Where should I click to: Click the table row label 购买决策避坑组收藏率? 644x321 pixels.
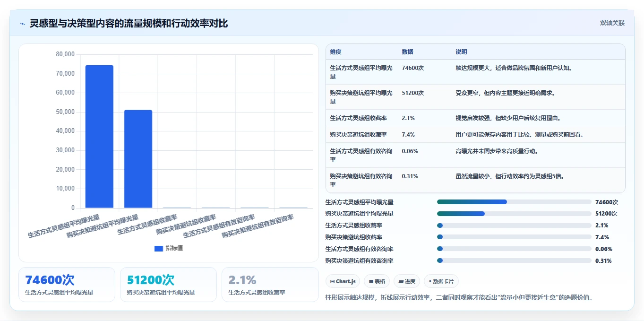click(x=358, y=135)
